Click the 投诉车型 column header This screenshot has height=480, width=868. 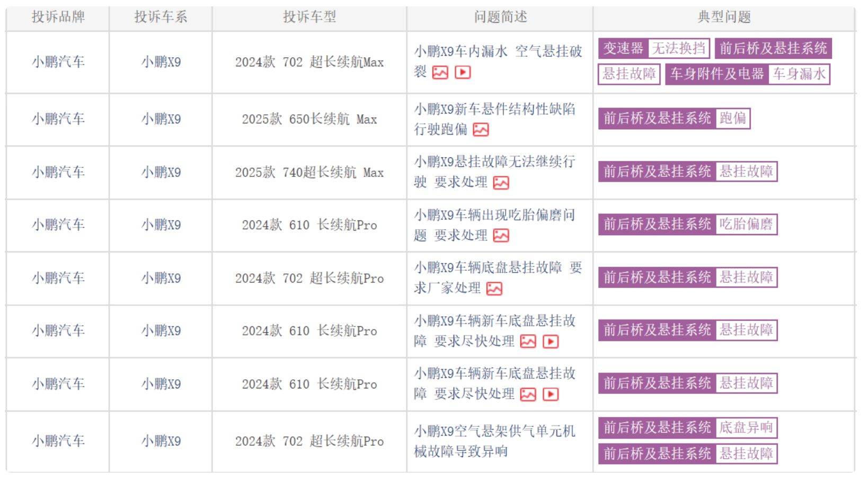(x=309, y=17)
